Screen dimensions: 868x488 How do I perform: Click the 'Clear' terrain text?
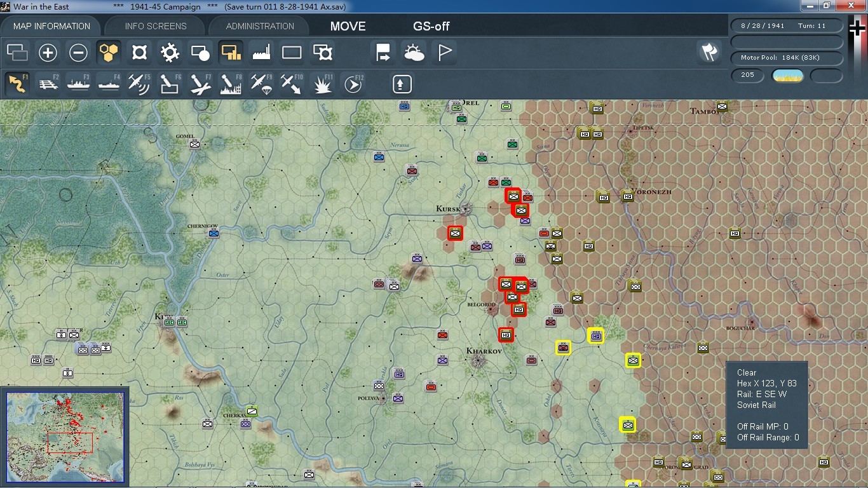pos(747,372)
